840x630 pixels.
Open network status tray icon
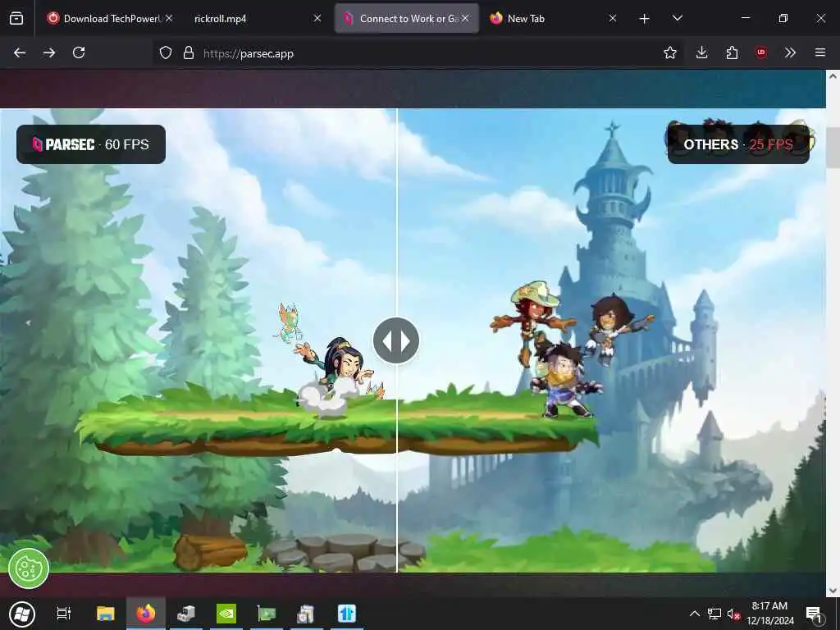point(714,614)
